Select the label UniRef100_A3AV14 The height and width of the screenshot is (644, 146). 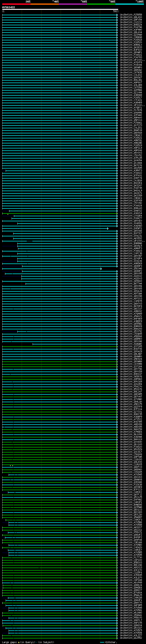coord(131,214)
